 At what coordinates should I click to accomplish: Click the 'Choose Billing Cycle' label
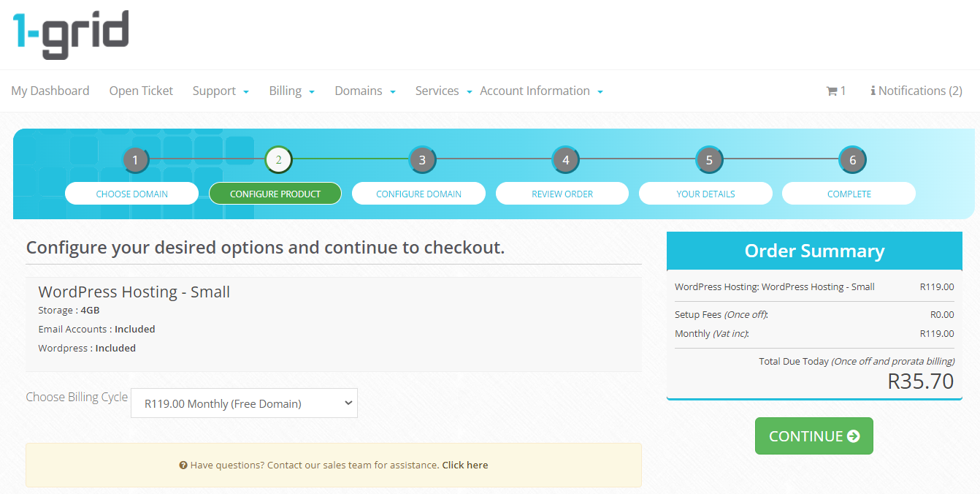[x=77, y=397]
